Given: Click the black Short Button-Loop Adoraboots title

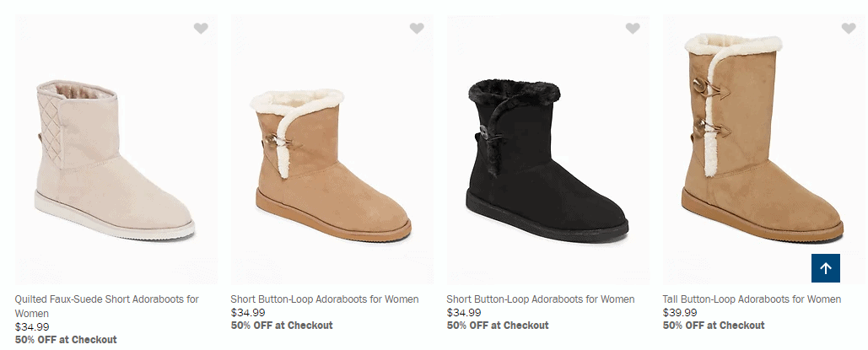Looking at the screenshot, I should 541,299.
